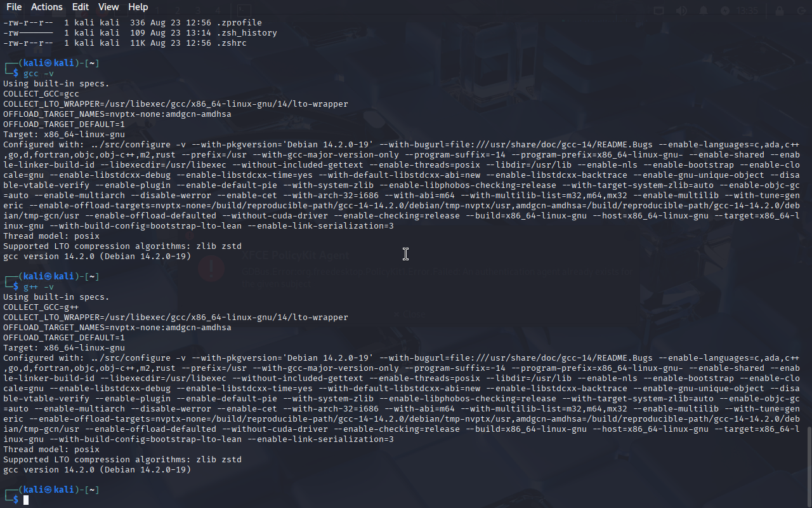Image resolution: width=812 pixels, height=508 pixels.
Task: Click the faint logout icon at top right
Action: pyautogui.click(x=802, y=11)
